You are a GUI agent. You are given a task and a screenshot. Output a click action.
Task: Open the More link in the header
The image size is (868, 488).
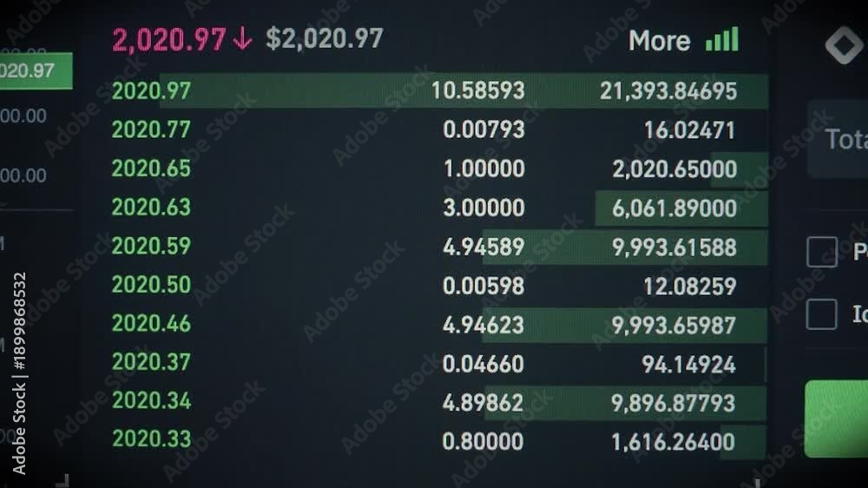[x=660, y=41]
